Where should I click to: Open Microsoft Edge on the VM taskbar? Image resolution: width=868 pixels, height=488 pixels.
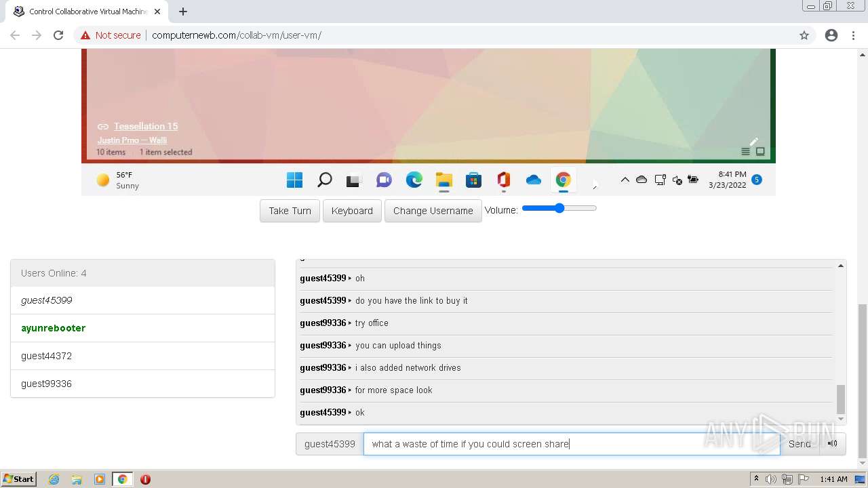tap(414, 180)
